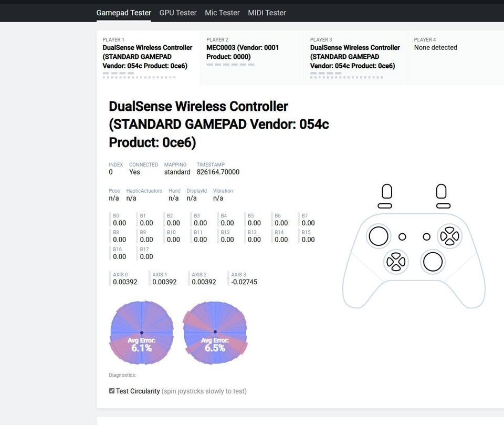
Task: Click the B7 button value
Action: [x=308, y=223]
